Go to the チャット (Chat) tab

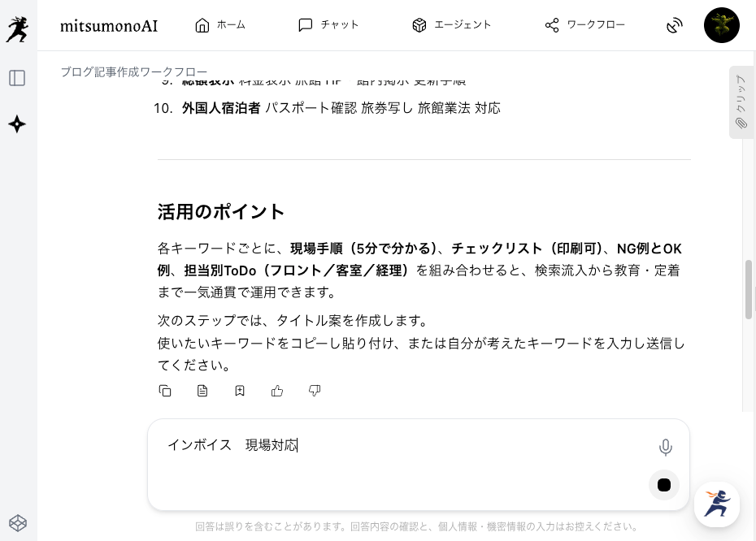pos(328,25)
